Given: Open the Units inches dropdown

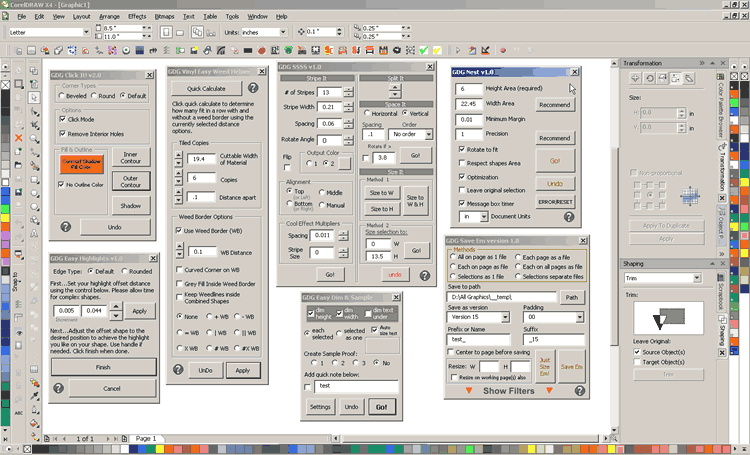Looking at the screenshot, I should tap(283, 32).
